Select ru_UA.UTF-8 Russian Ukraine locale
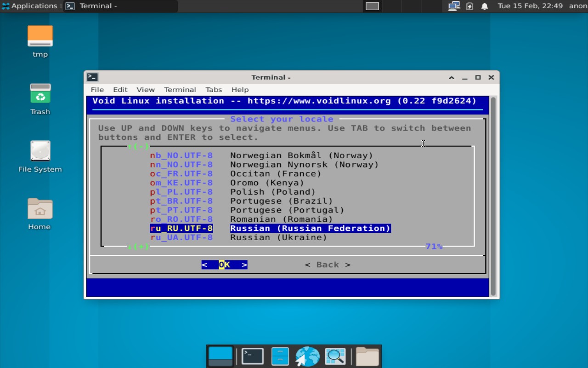Image resolution: width=588 pixels, height=368 pixels. 238,237
